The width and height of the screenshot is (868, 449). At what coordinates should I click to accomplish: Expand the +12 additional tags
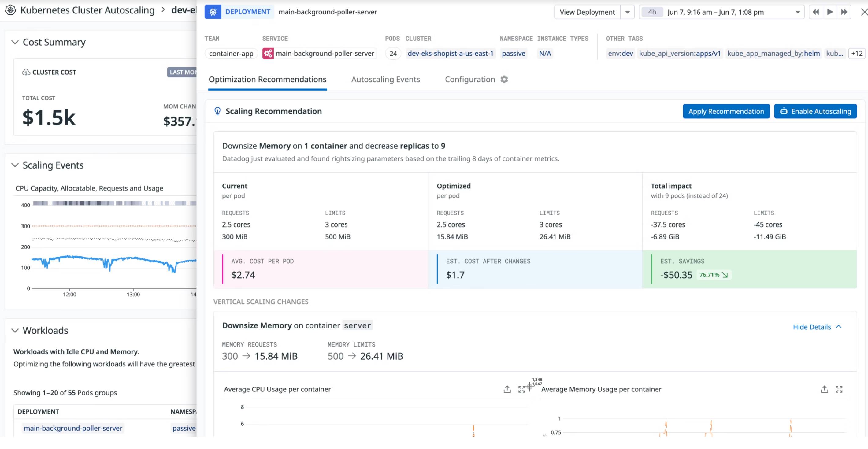[857, 53]
